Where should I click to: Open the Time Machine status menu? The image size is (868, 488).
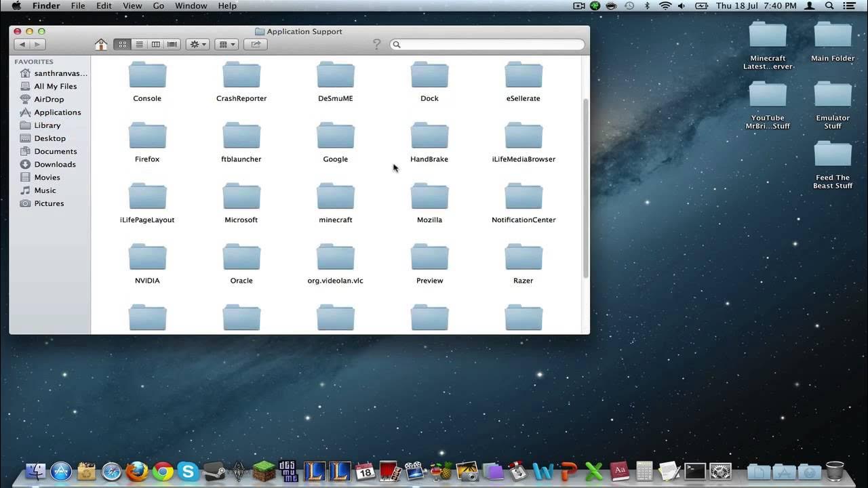pyautogui.click(x=629, y=5)
